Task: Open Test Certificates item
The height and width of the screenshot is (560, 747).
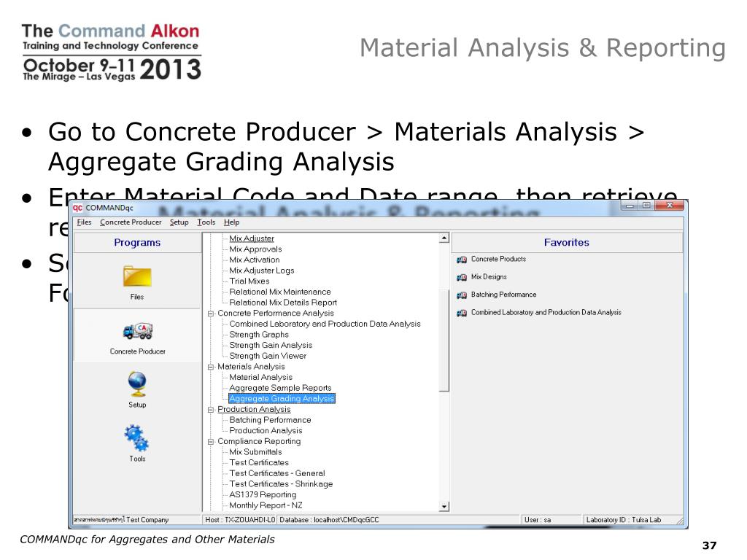Action: click(259, 462)
